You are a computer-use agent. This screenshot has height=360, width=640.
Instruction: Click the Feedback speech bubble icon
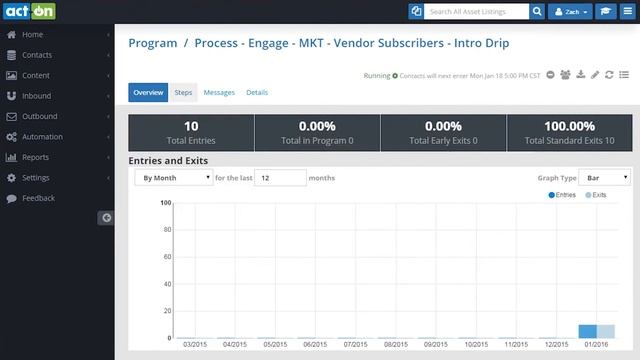[x=11, y=198]
